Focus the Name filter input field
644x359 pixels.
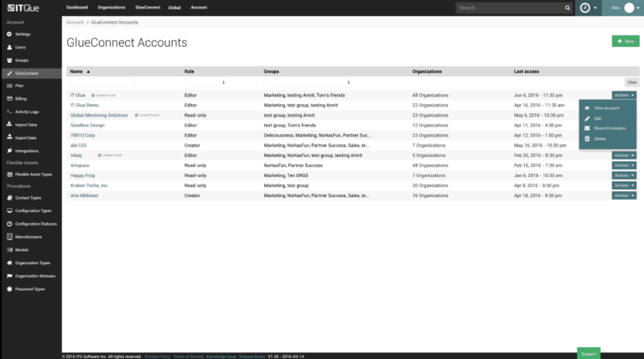click(102, 82)
